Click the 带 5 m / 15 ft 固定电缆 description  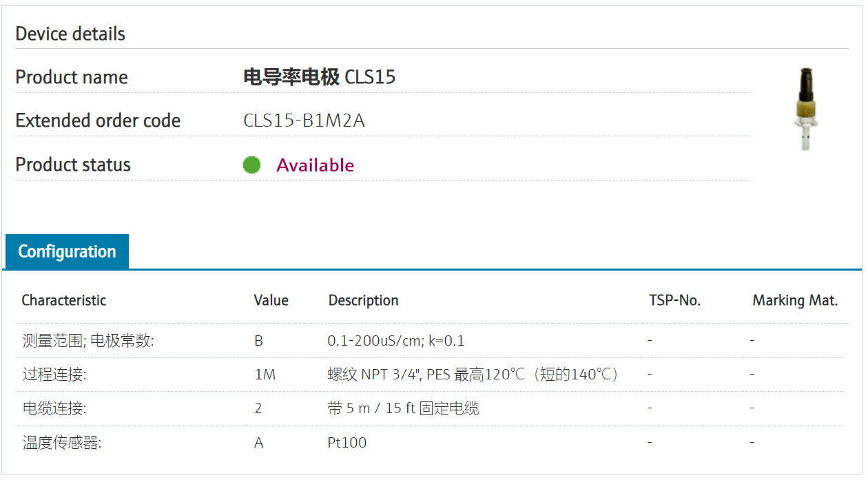point(403,408)
